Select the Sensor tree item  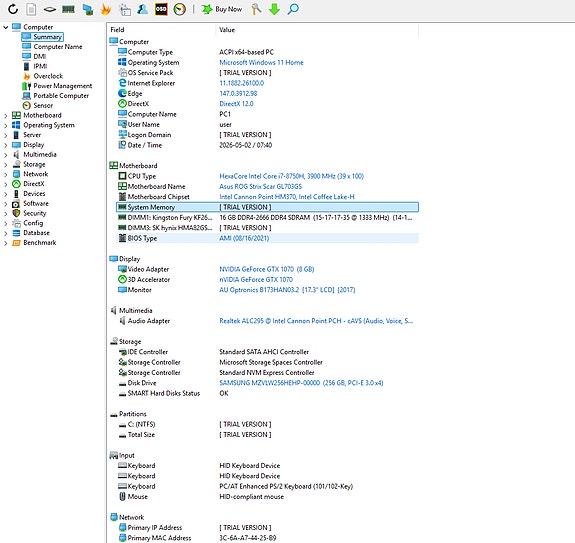click(x=43, y=106)
